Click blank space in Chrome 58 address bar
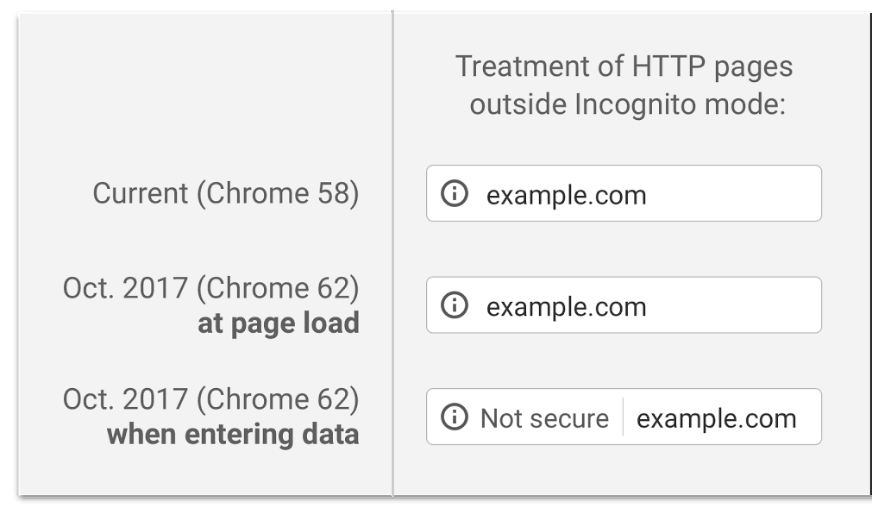The height and width of the screenshot is (512, 872). [734, 193]
